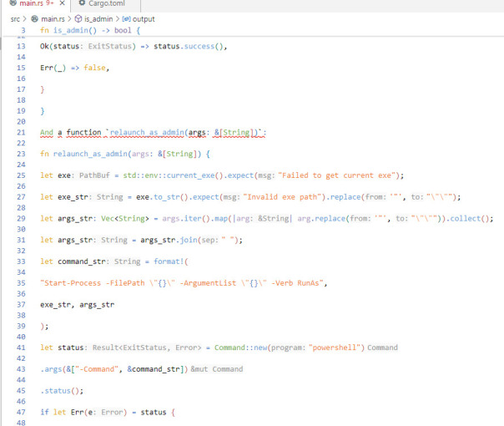Click the Start-Process string on line 35

click(181, 283)
